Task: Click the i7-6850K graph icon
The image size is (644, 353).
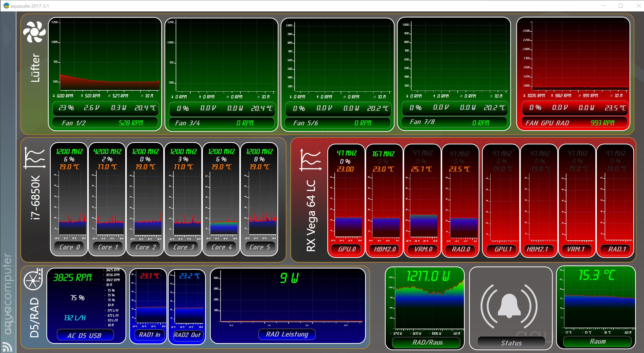Action: click(35, 158)
